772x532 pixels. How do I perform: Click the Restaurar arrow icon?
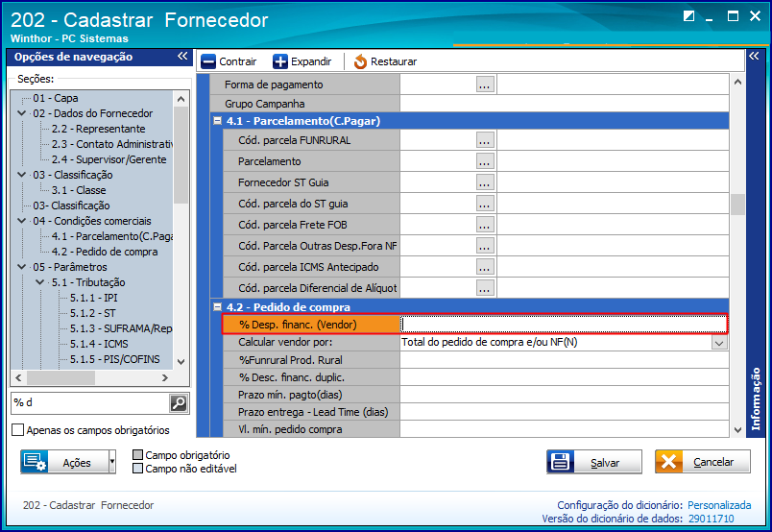click(x=360, y=61)
